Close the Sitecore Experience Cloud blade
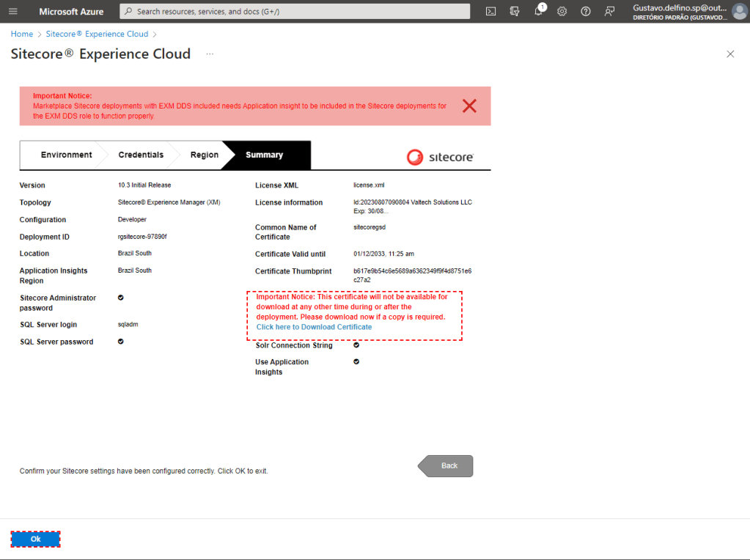The width and height of the screenshot is (750, 560). pos(729,54)
